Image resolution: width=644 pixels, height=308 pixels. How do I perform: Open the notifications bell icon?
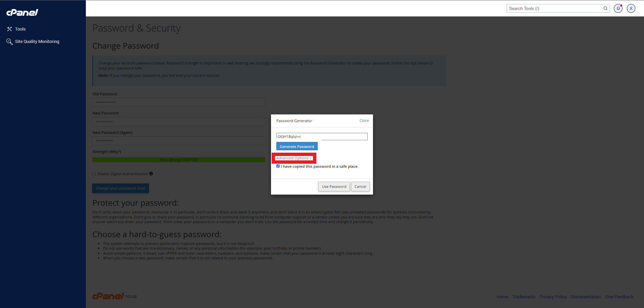[x=618, y=8]
